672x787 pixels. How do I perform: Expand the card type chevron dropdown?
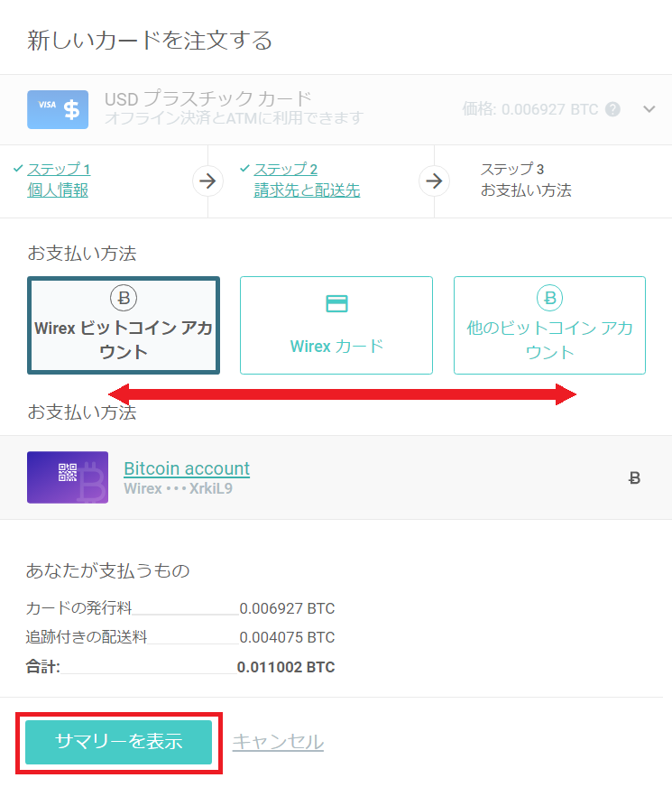649,109
